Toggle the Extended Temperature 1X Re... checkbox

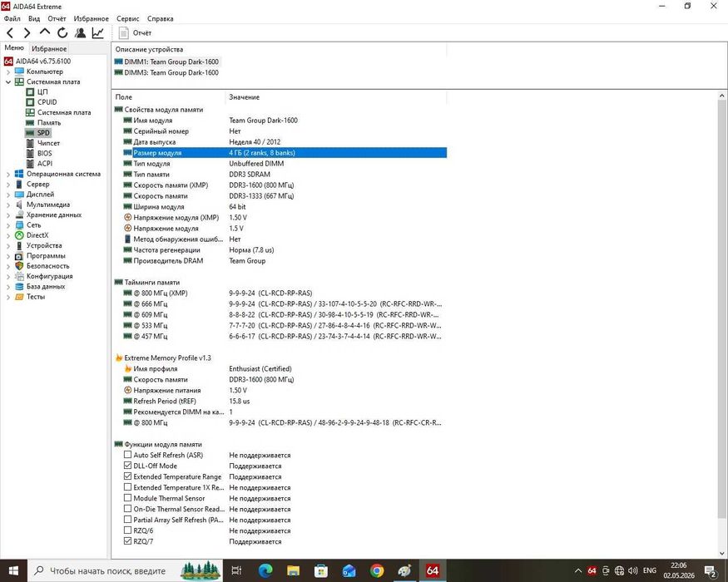coord(127,487)
